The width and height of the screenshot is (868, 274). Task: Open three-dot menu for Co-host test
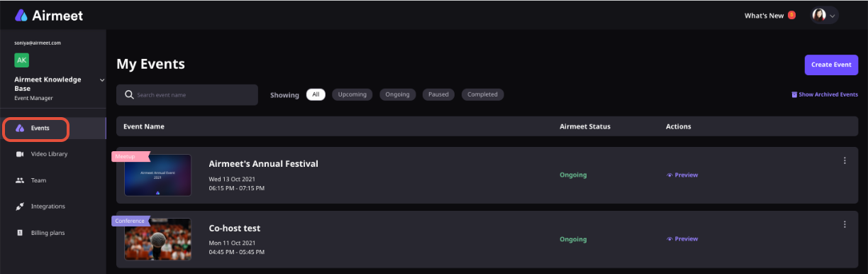pos(845,224)
